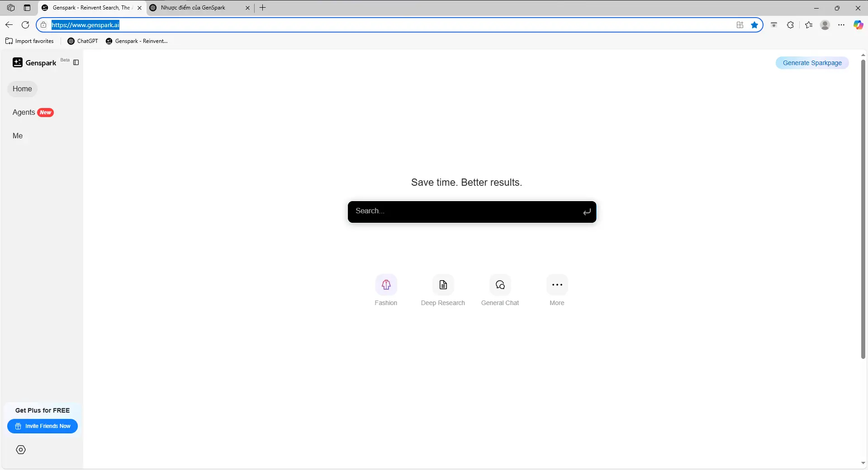Open browser Settings and more menu
This screenshot has width=868, height=470.
(841, 25)
